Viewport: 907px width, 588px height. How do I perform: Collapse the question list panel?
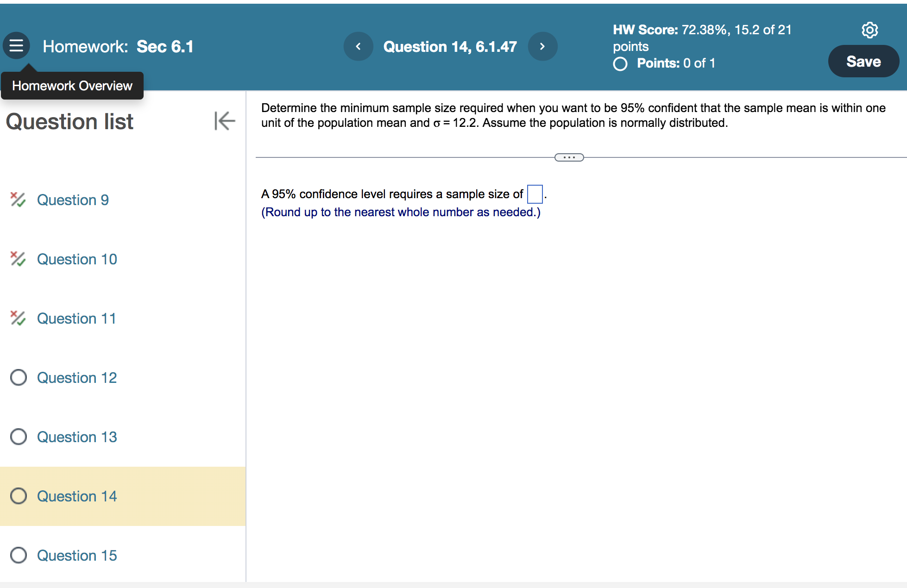pos(225,121)
